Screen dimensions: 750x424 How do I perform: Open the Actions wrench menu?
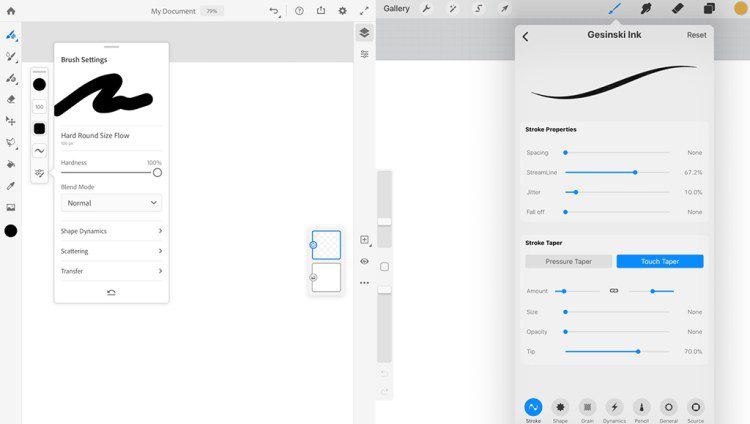point(426,9)
